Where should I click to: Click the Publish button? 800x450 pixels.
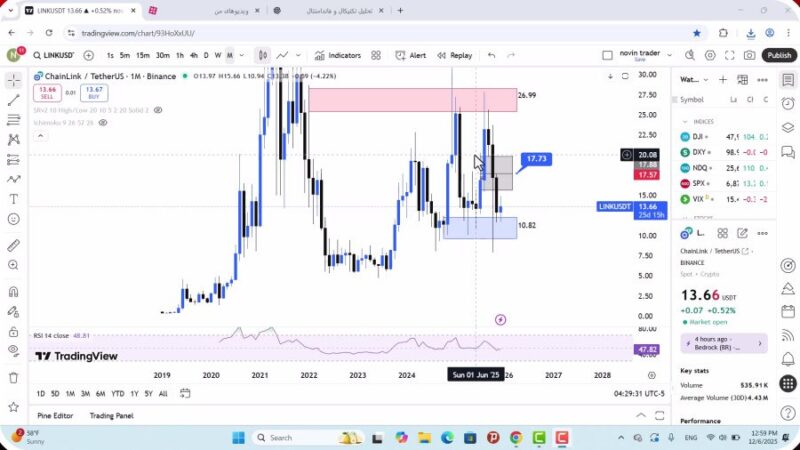pos(778,55)
